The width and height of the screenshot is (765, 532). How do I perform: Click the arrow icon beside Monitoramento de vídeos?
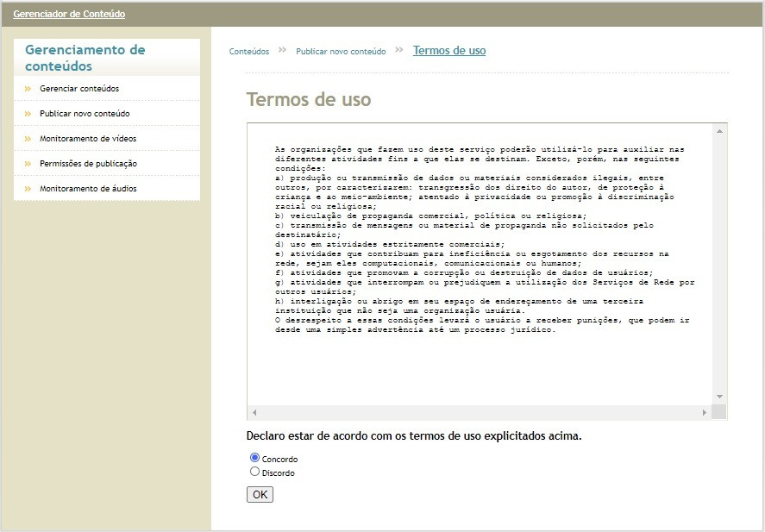click(x=28, y=139)
